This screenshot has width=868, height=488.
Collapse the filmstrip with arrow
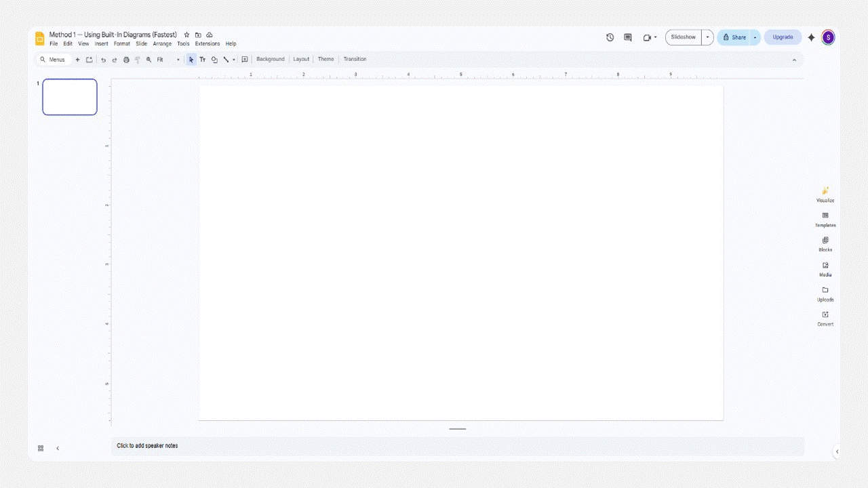click(58, 448)
